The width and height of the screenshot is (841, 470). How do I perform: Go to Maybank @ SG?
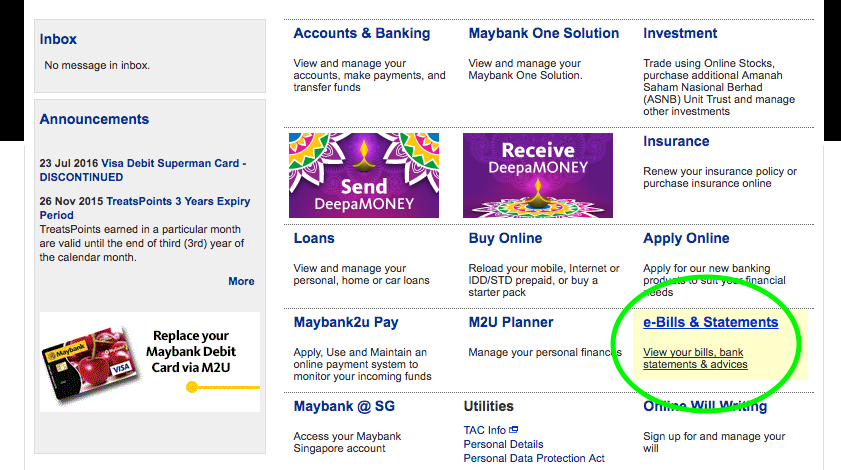pyautogui.click(x=344, y=406)
